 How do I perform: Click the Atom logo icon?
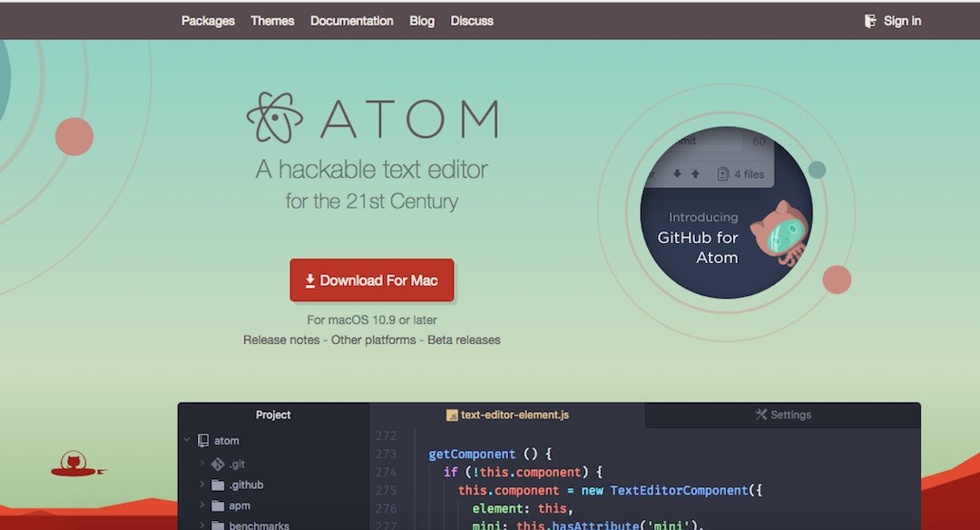pyautogui.click(x=274, y=117)
